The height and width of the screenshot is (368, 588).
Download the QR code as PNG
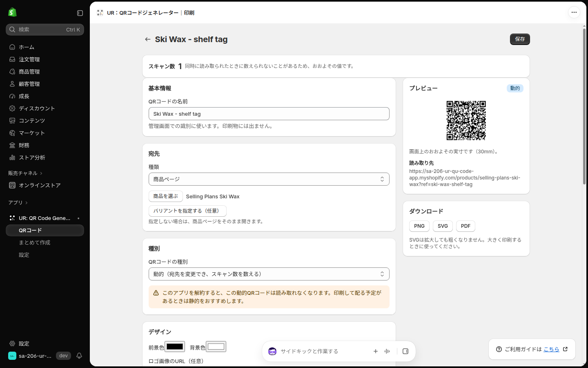point(419,226)
